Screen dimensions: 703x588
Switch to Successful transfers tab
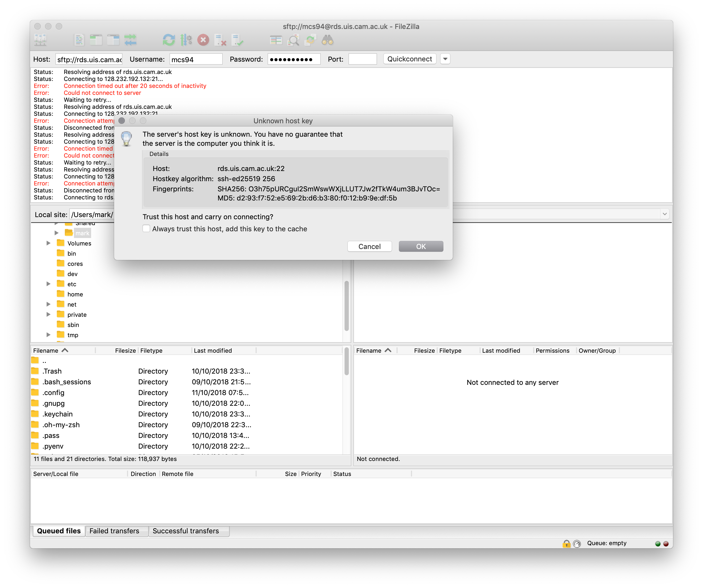pos(185,531)
